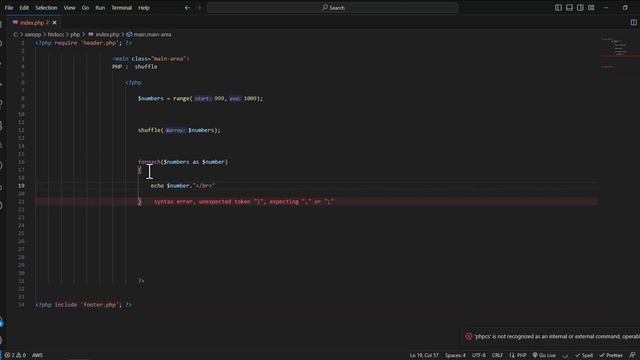The width and height of the screenshot is (640, 360).
Task: Open notifications bell icon
Action: coord(632,355)
